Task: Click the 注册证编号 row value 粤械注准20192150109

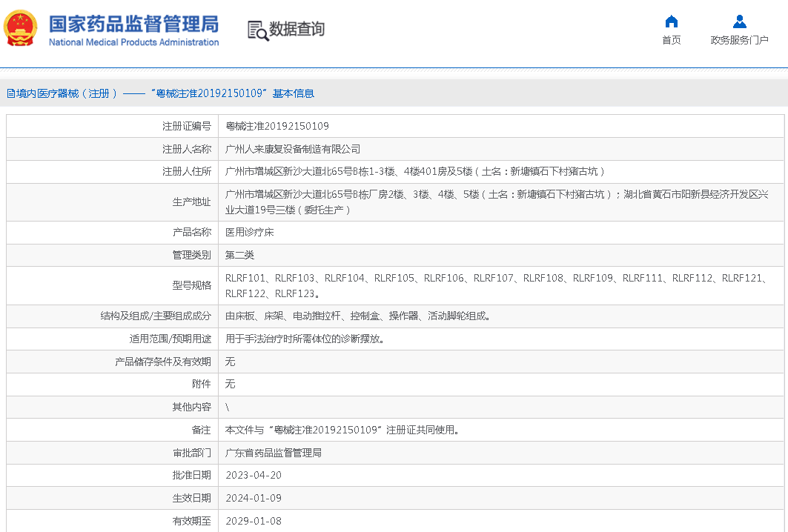Action: pos(277,127)
